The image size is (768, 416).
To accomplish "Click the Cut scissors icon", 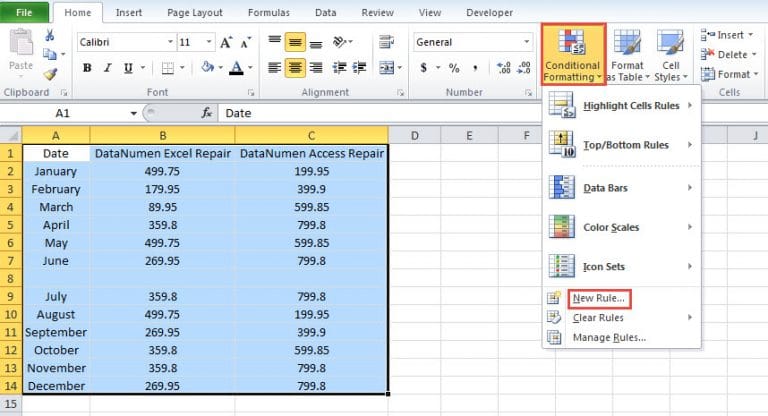I will click(49, 35).
